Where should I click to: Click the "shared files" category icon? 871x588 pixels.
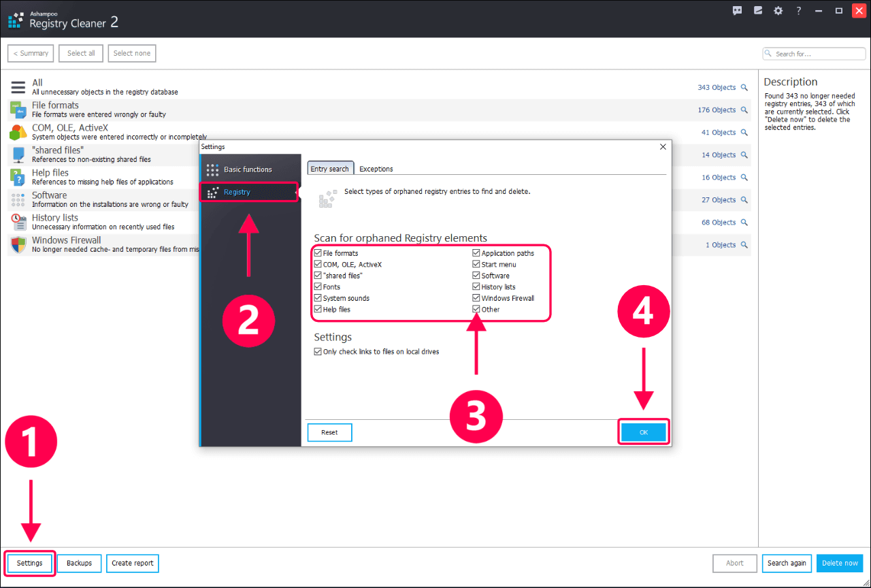pos(18,154)
